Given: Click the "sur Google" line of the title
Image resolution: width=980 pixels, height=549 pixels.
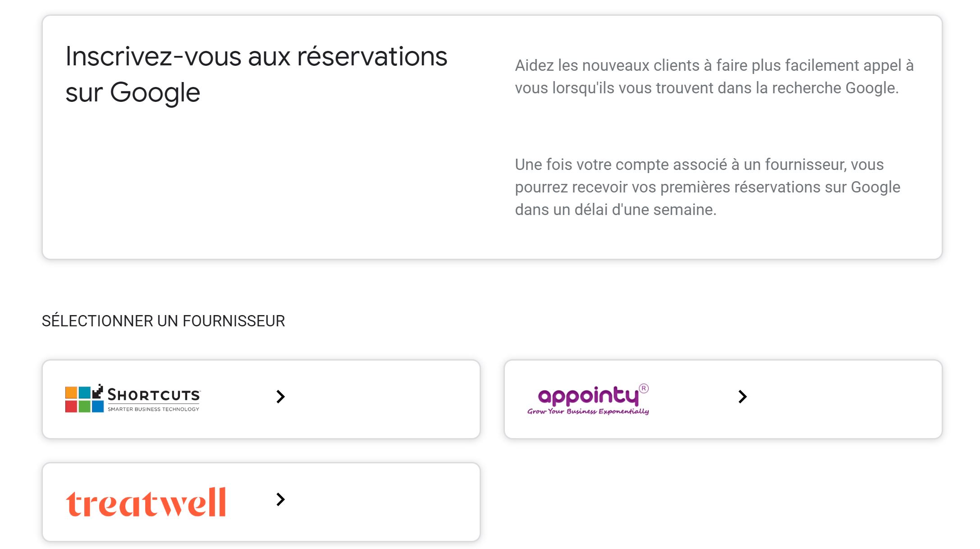Looking at the screenshot, I should coord(133,92).
